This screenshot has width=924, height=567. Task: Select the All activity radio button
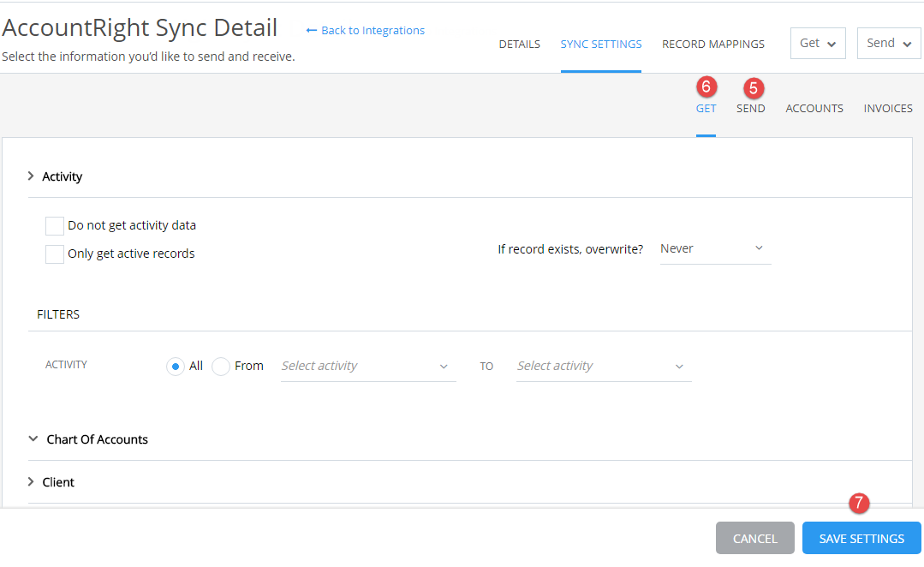[x=175, y=367]
